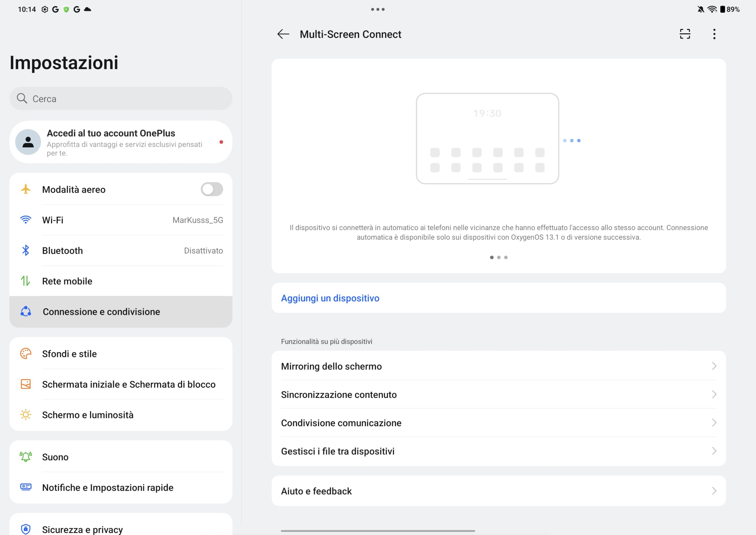Open the three-dot overflow menu

[x=714, y=34]
